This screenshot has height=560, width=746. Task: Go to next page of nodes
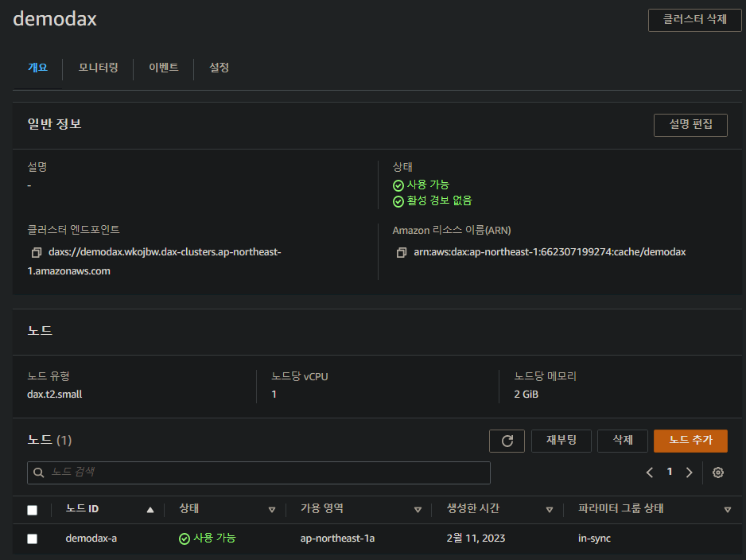pos(689,472)
